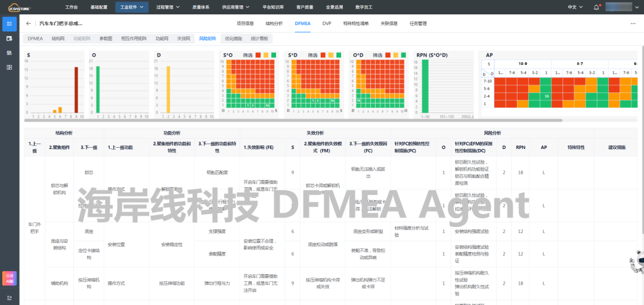Select the 结构网 sub-tab
Screen dimensions: 644x305
[58, 39]
